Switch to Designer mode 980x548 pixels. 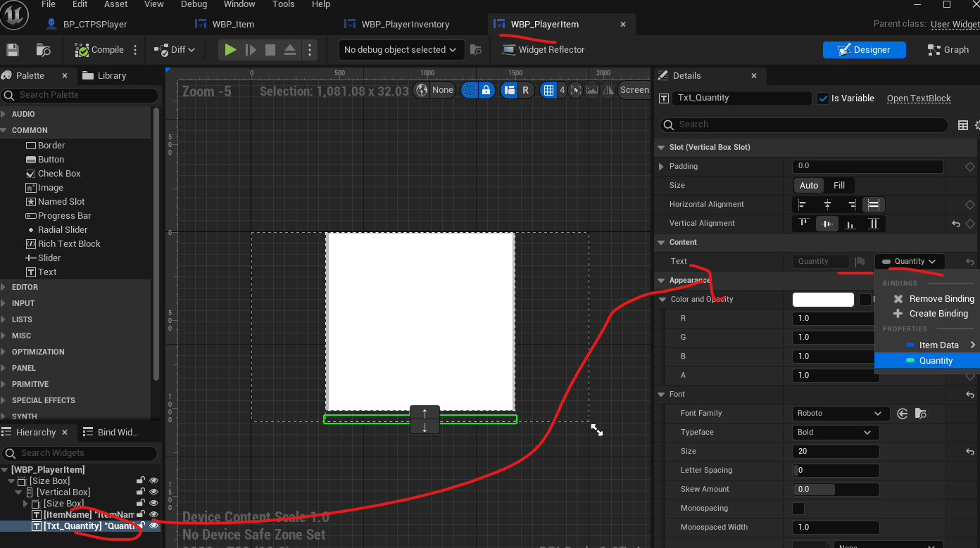click(x=864, y=50)
